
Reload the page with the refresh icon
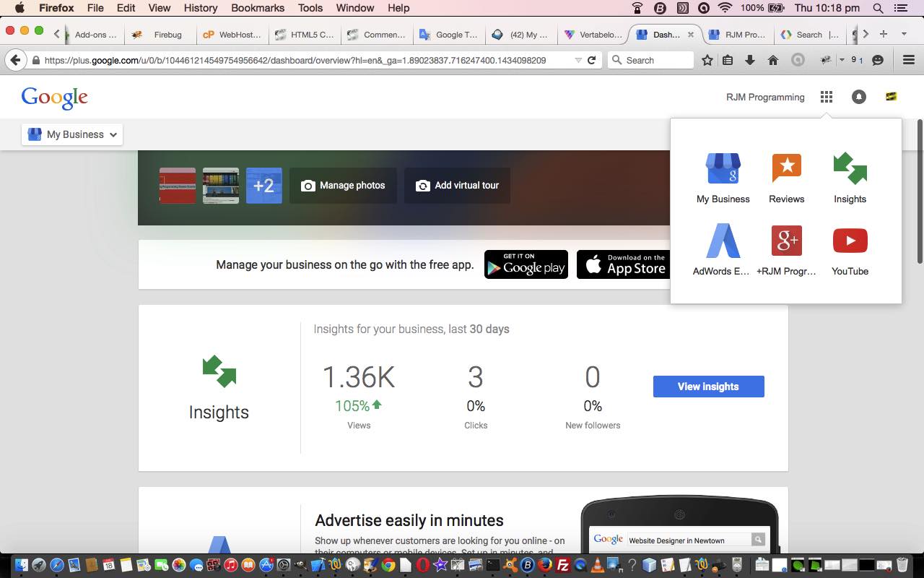(x=592, y=60)
